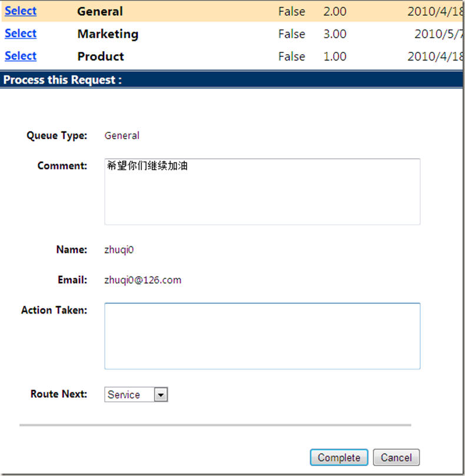
Task: Click the email zhuqi0@126.com text
Action: point(143,280)
